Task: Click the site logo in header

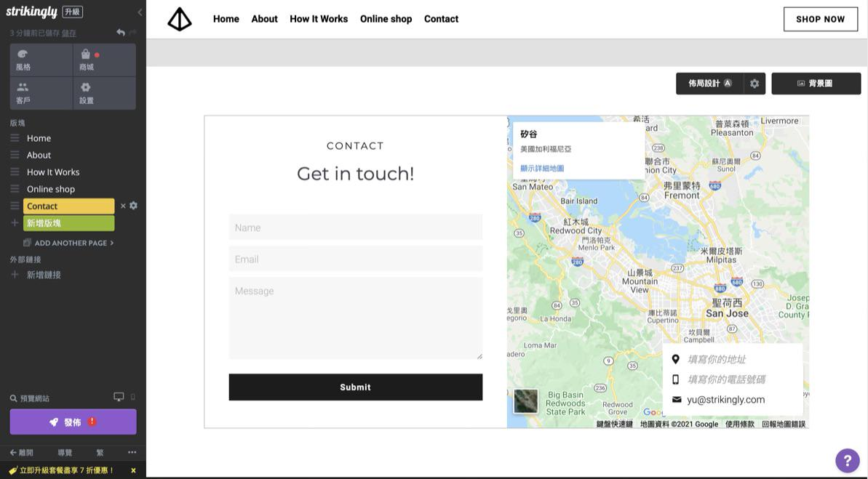Action: pos(180,19)
